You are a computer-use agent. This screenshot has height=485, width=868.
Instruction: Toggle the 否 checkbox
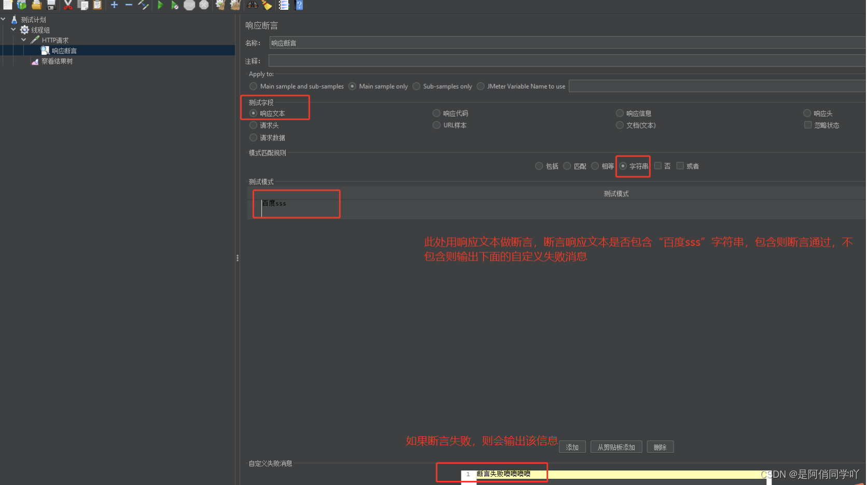click(x=657, y=166)
